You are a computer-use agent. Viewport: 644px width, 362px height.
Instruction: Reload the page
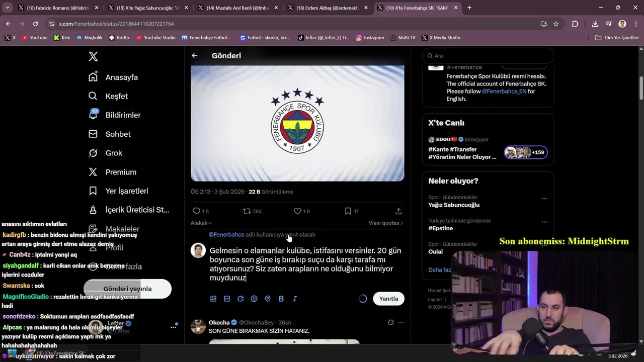pos(35,24)
